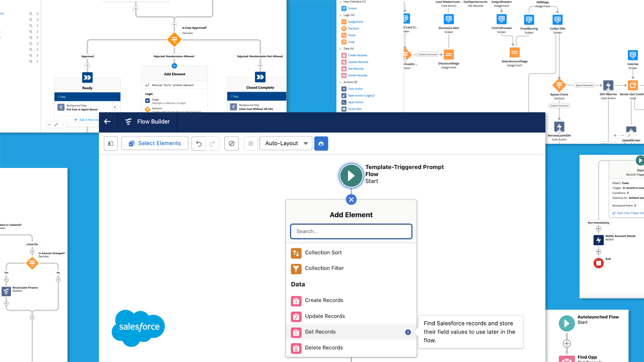Open the Auto-Layout dropdown
644x362 pixels.
[x=286, y=143]
